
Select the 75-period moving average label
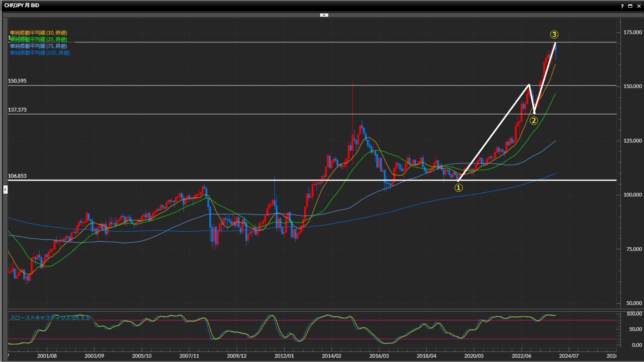(39, 46)
